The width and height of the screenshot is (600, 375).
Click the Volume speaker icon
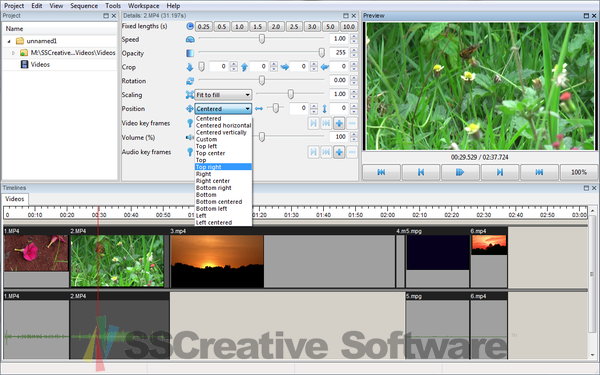pyautogui.click(x=190, y=137)
